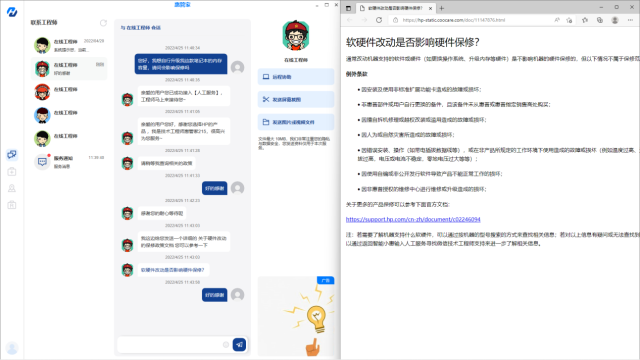Select the engineer with the orange headset avatar
Image resolution: width=640 pixels, height=360 pixels.
click(x=69, y=92)
